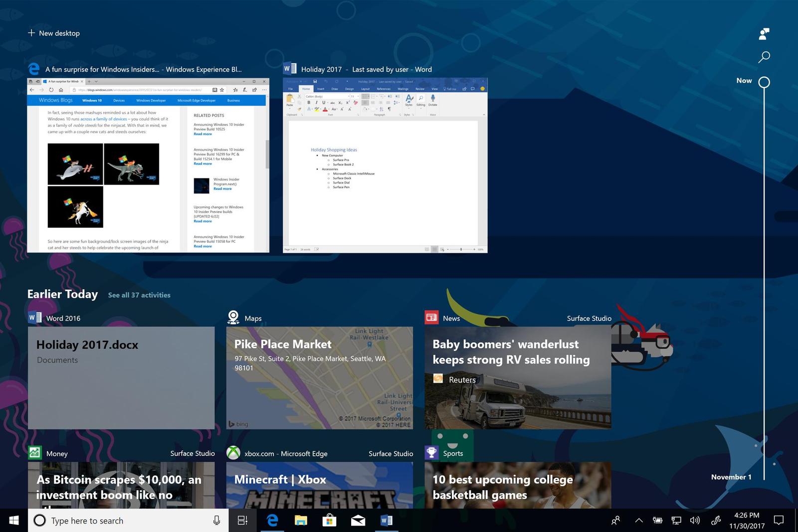Open Microsoft Store from the taskbar
The image size is (798, 532).
pyautogui.click(x=329, y=520)
